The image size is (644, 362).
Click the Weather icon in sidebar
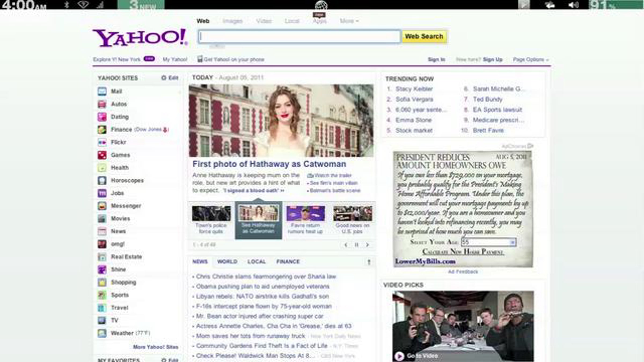pos(102,333)
